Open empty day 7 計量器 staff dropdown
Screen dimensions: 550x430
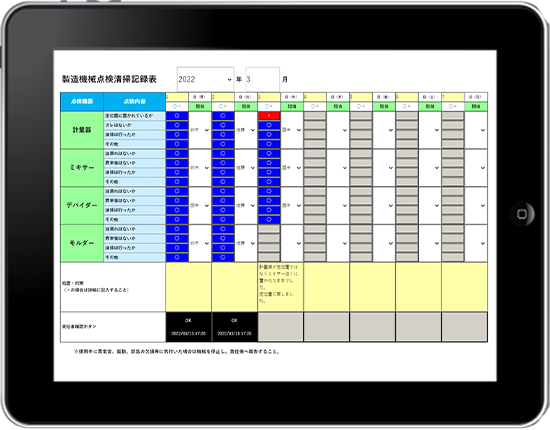(x=476, y=130)
